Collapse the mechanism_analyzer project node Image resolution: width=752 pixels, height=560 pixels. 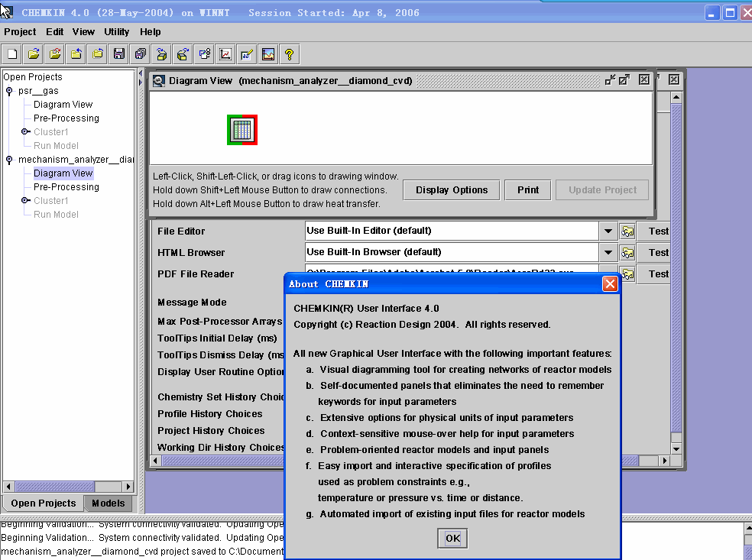[x=9, y=159]
